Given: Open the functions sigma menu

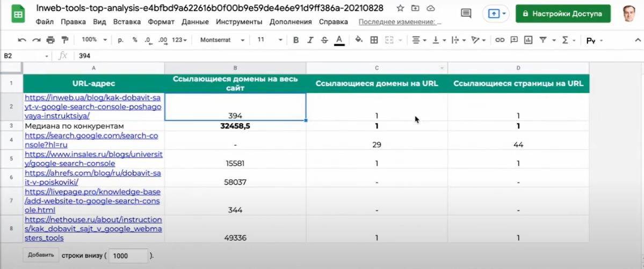Looking at the screenshot, I should click(565, 40).
